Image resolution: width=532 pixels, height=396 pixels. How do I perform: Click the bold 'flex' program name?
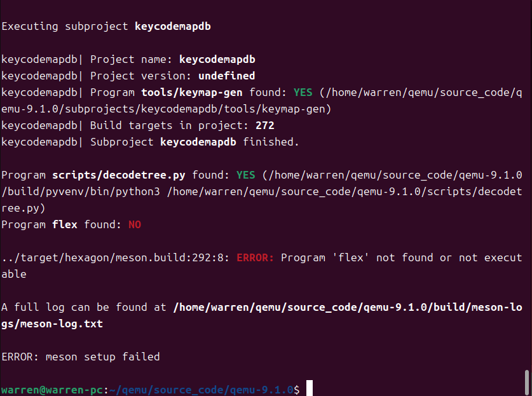tap(64, 224)
